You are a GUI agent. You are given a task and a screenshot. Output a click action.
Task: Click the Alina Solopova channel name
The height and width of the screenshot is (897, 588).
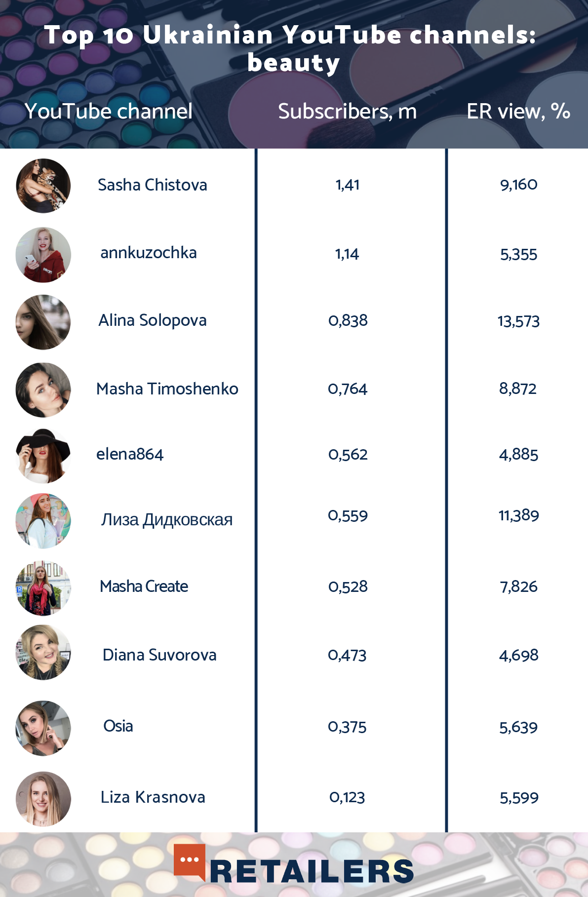(x=152, y=320)
